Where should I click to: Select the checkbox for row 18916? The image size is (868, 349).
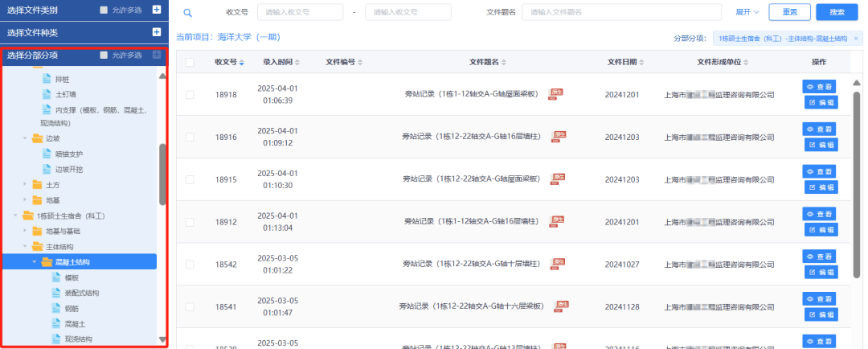click(x=190, y=137)
